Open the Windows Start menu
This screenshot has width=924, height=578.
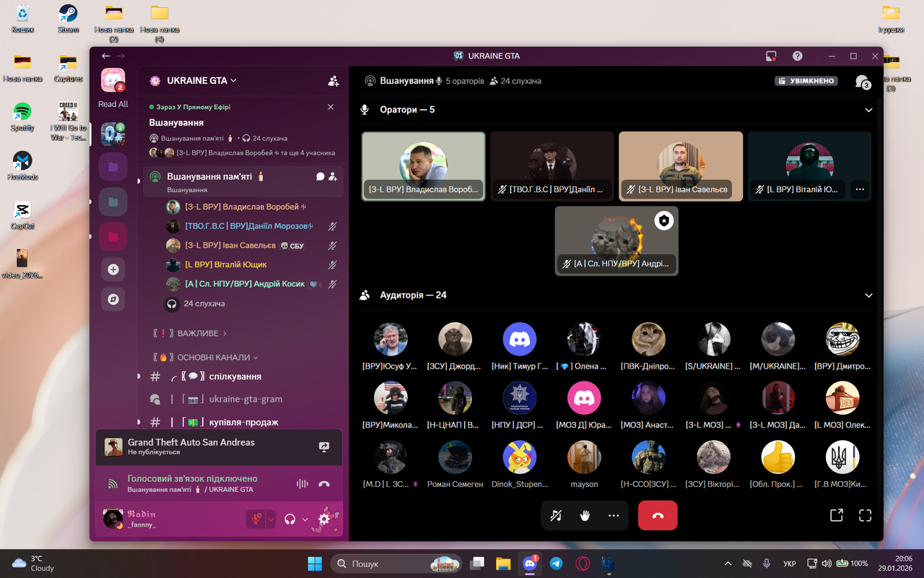315,564
